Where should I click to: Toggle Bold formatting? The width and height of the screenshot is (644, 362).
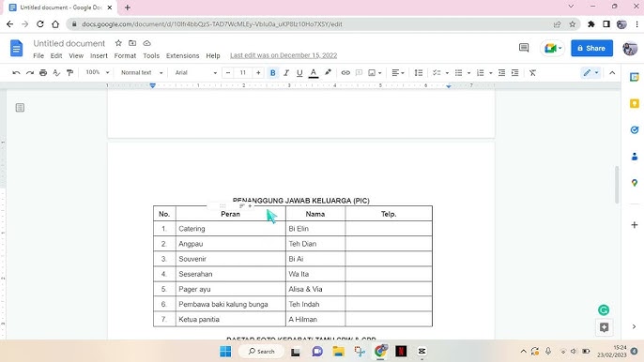272,72
